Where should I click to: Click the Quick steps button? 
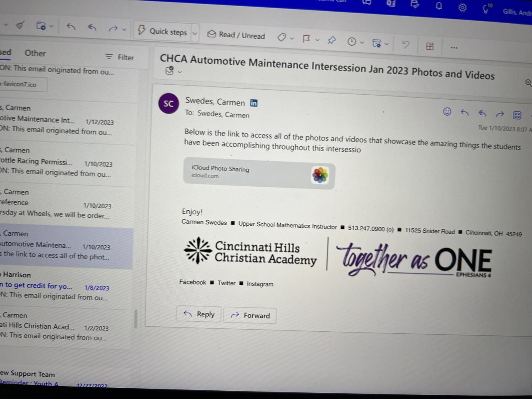163,31
